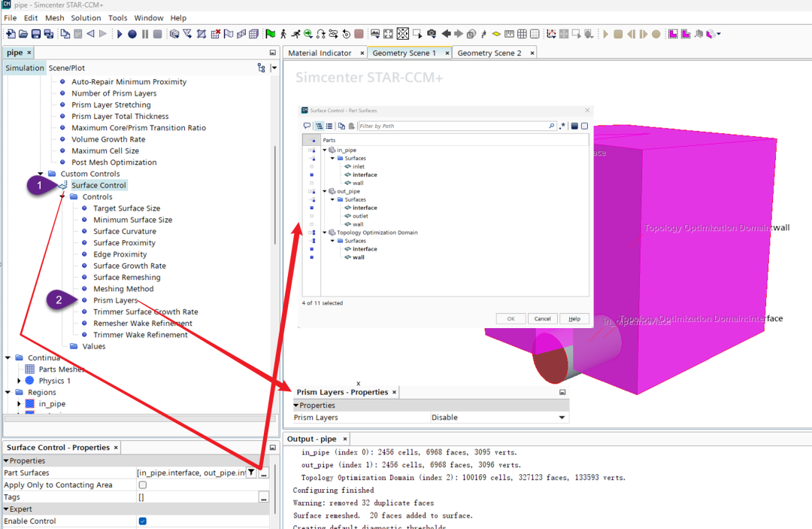Toggle the Apply Only to Contacting Area checkbox
The width and height of the screenshot is (812, 529).
[x=142, y=485]
